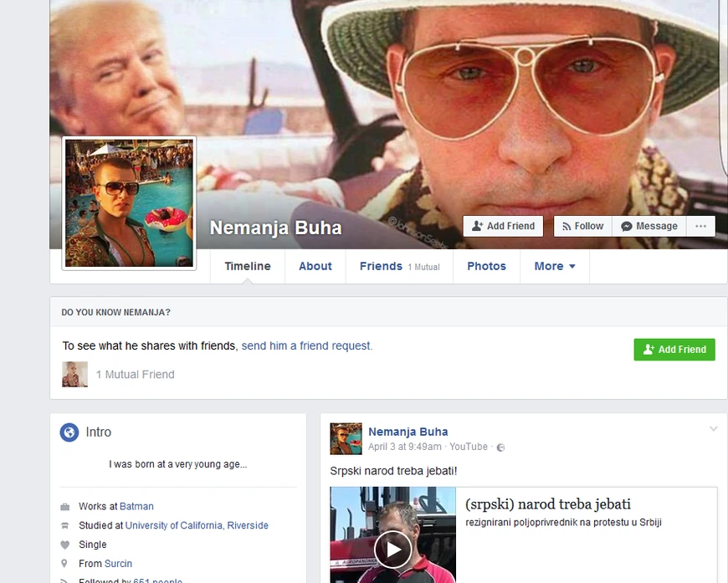This screenshot has height=583, width=728.
Task: Open University of California, Riverside link
Action: (197, 525)
